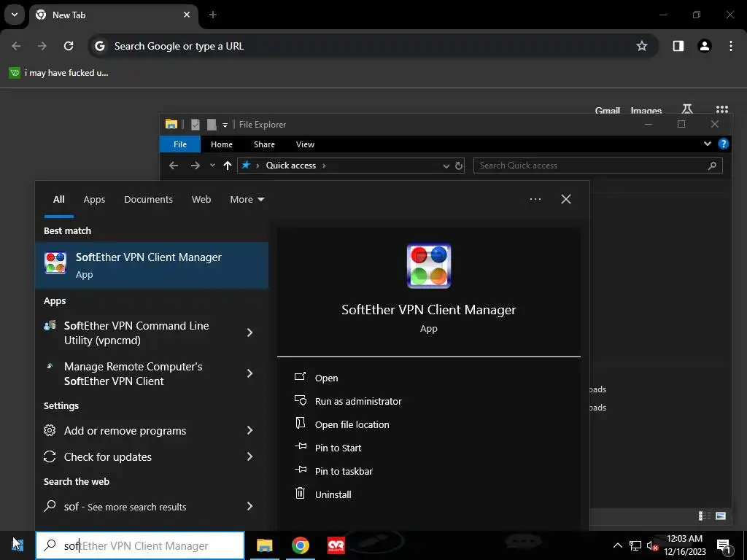The width and height of the screenshot is (747, 560).
Task: Click the large SoftEther app icon in preview pane
Action: [429, 266]
